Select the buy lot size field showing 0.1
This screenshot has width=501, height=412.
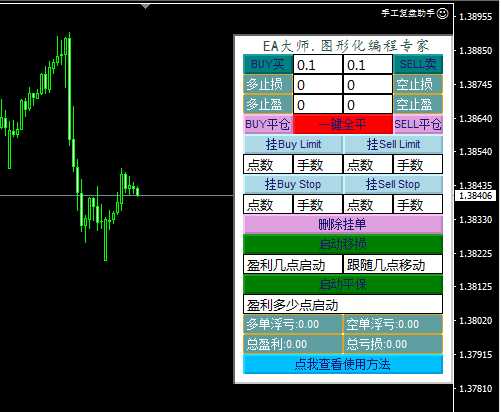click(318, 64)
